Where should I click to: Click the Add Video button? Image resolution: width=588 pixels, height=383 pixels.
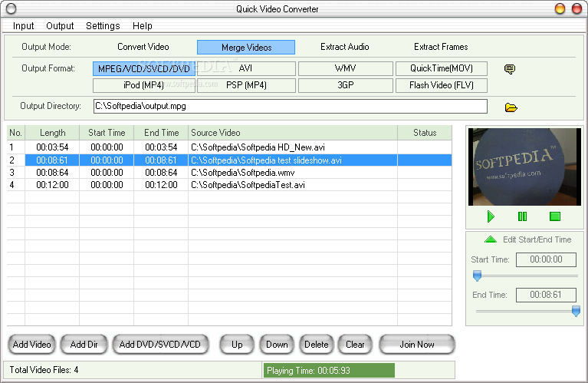coord(32,345)
